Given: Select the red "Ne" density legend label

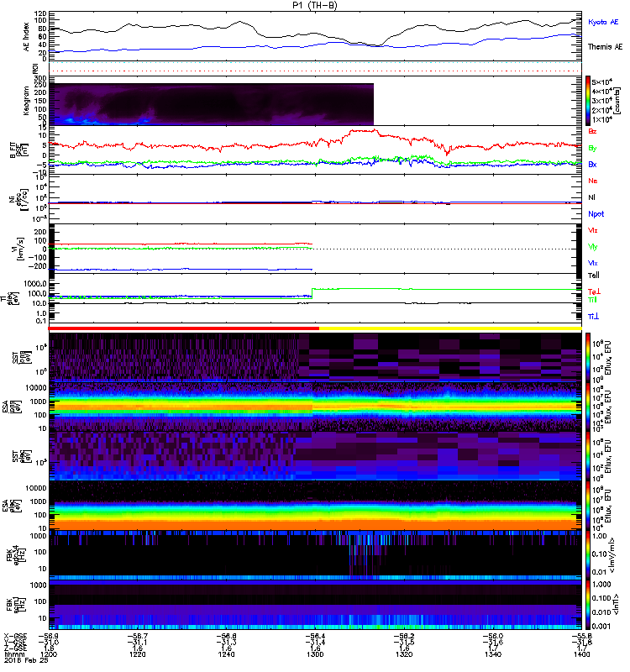Looking at the screenshot, I should pos(593,181).
